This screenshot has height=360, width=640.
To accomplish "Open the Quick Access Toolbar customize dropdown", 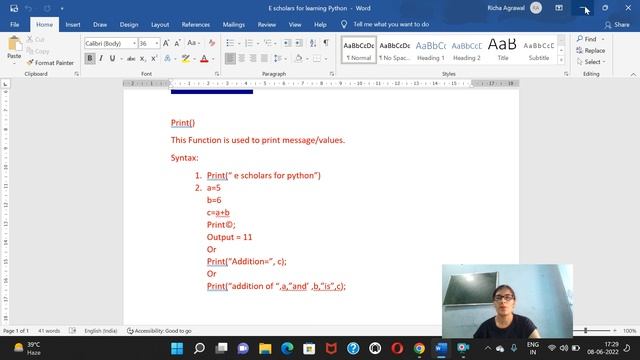I will pyautogui.click(x=62, y=8).
